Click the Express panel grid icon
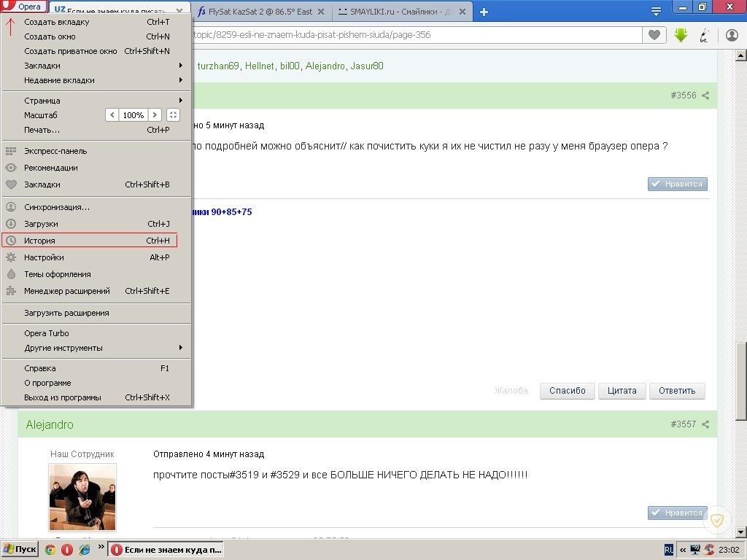This screenshot has height=560, width=747. pyautogui.click(x=11, y=152)
